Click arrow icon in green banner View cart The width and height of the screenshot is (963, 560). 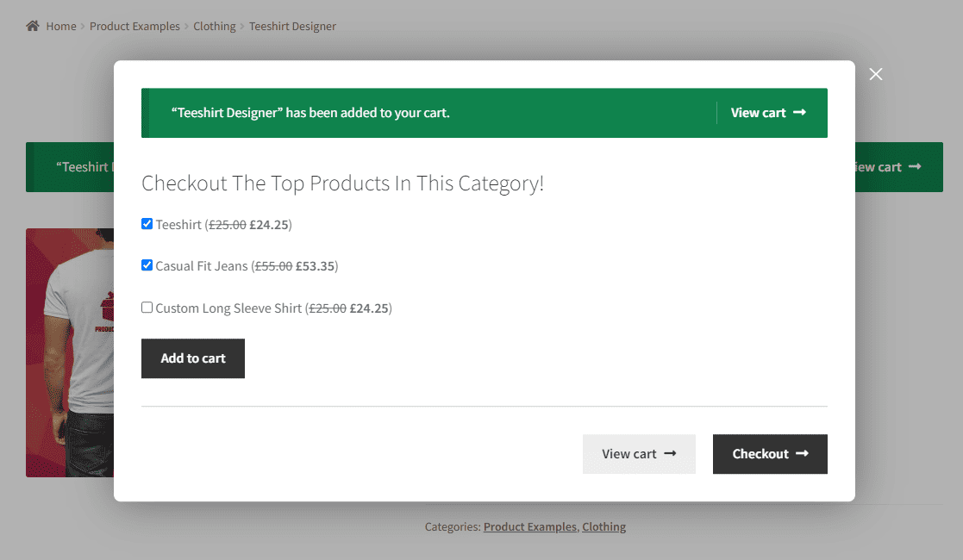800,112
